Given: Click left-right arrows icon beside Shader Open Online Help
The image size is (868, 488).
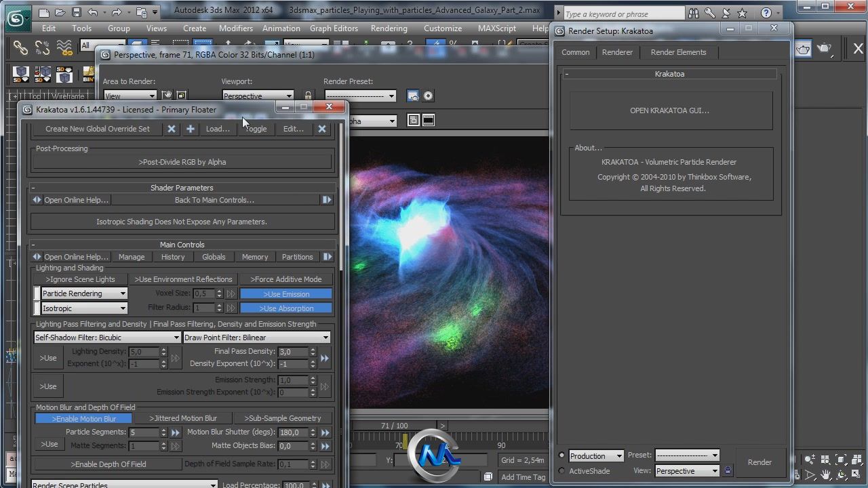Looking at the screenshot, I should (37, 200).
